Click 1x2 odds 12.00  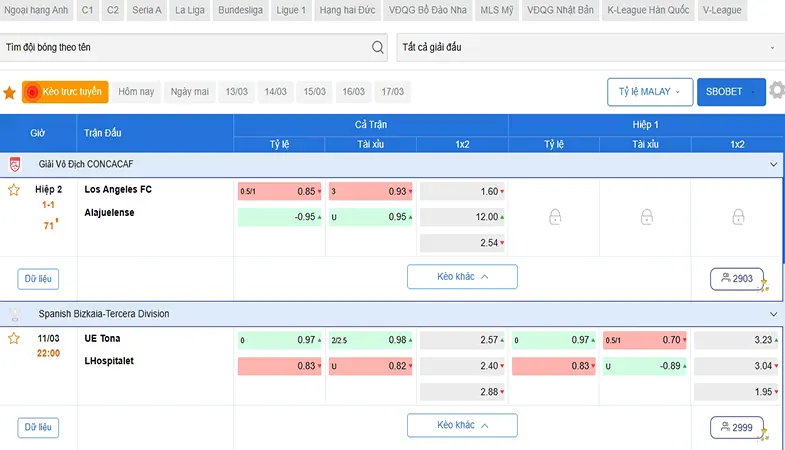(462, 217)
